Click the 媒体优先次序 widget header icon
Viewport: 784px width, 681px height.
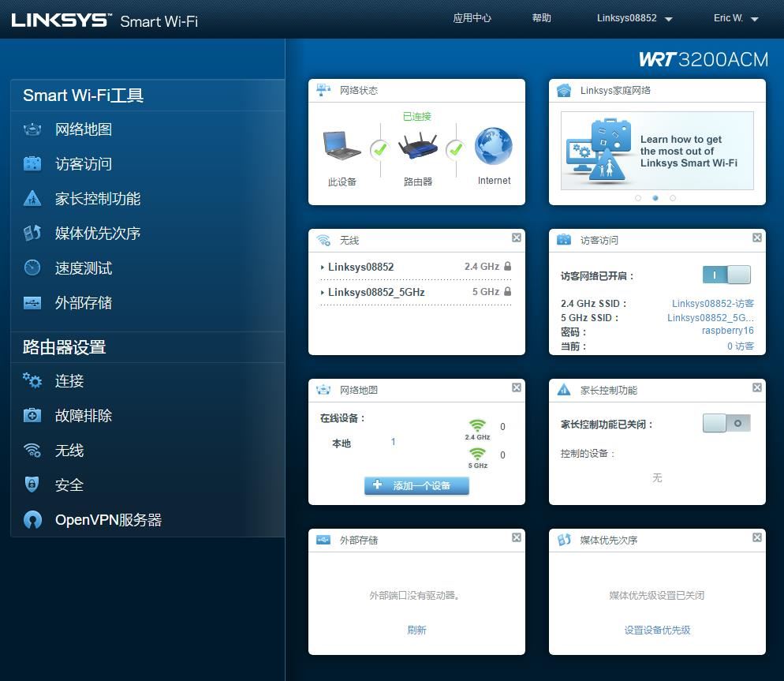[x=564, y=540]
